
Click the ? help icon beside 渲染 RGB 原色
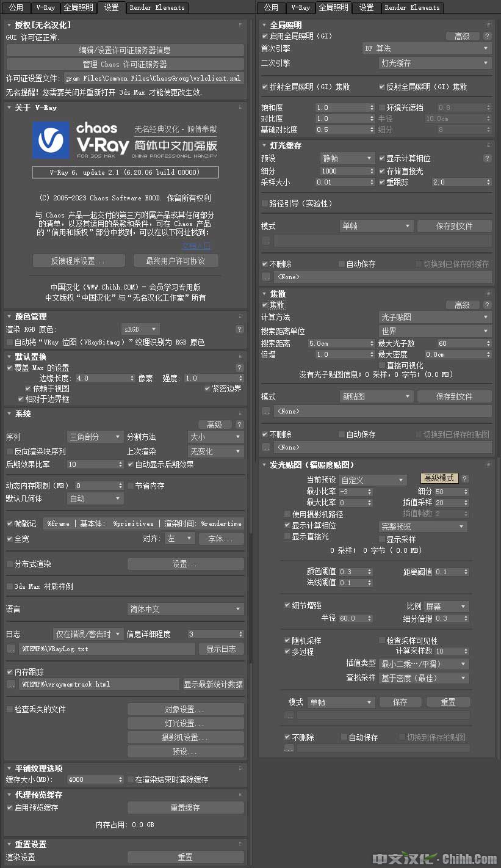[x=240, y=329]
